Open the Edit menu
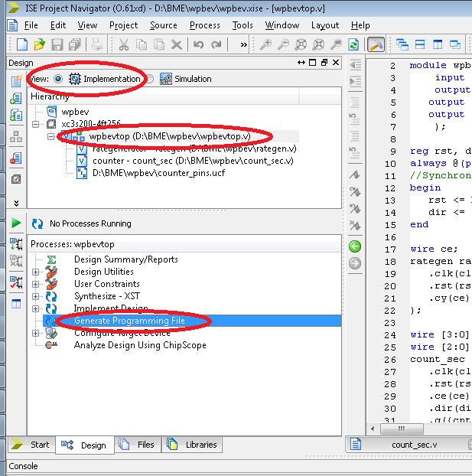 58,25
